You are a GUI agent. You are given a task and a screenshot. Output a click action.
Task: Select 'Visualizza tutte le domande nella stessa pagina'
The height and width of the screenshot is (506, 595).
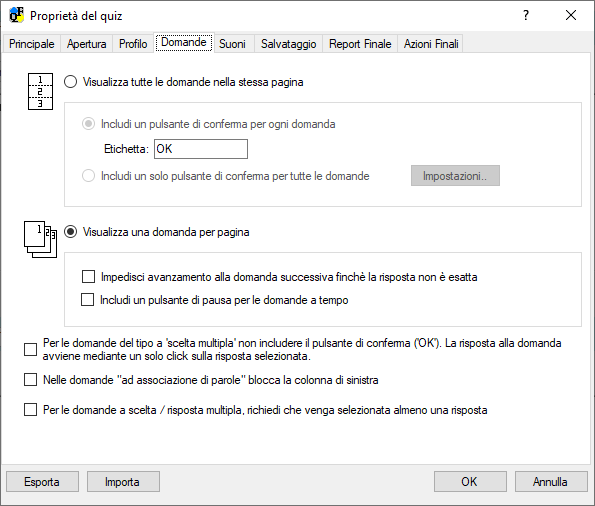71,82
